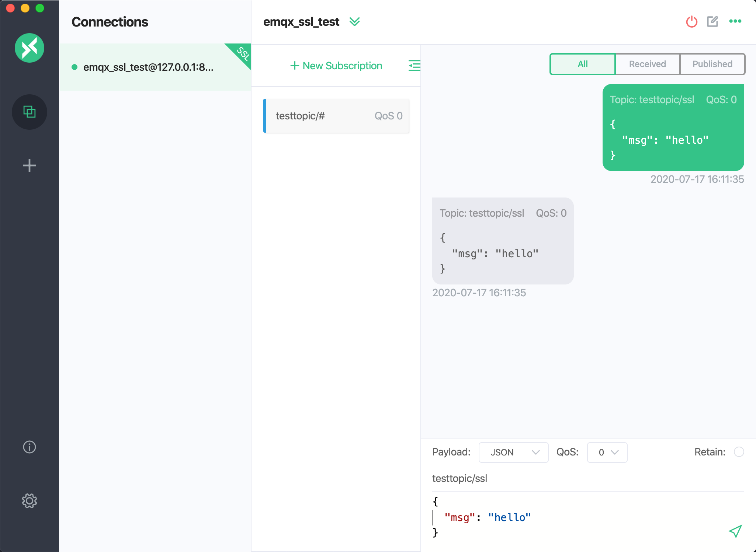Screen dimensions: 756x552
Task: Click the edit connection pencil icon
Action: pyautogui.click(x=712, y=22)
